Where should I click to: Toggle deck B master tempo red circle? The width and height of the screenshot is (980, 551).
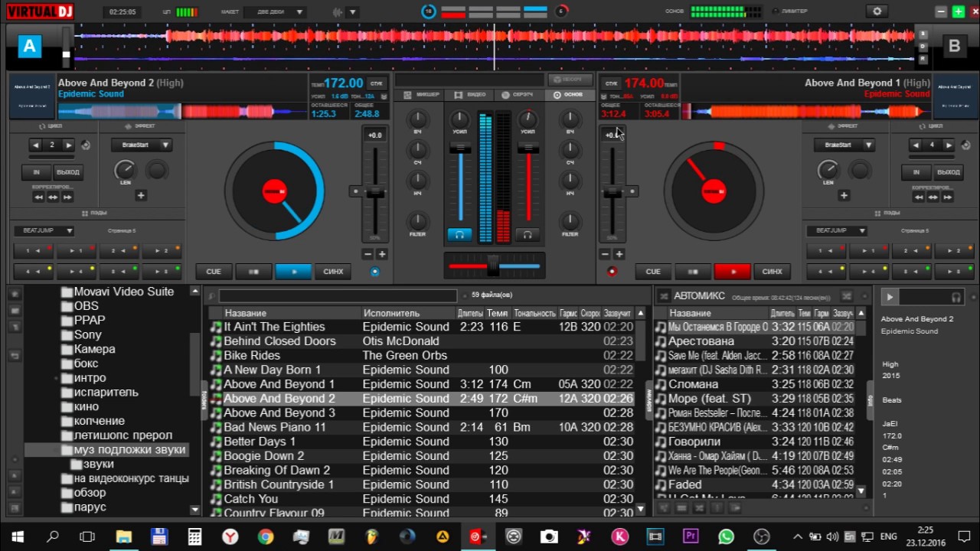tap(612, 272)
